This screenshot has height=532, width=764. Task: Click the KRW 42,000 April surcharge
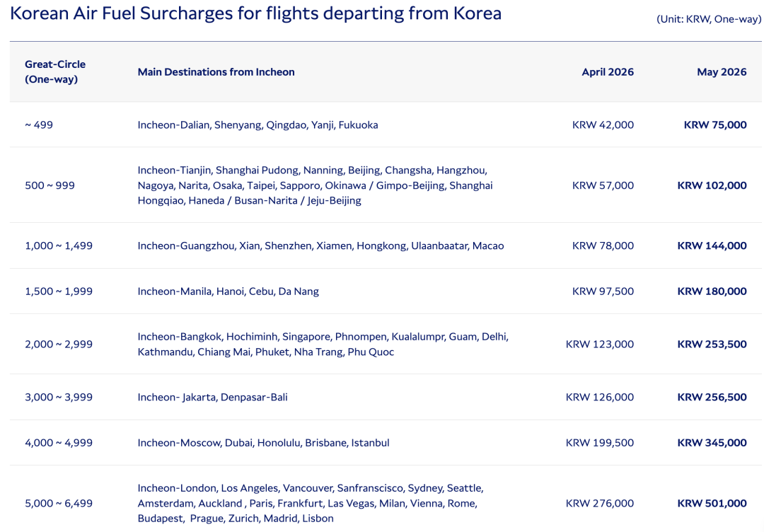(603, 125)
